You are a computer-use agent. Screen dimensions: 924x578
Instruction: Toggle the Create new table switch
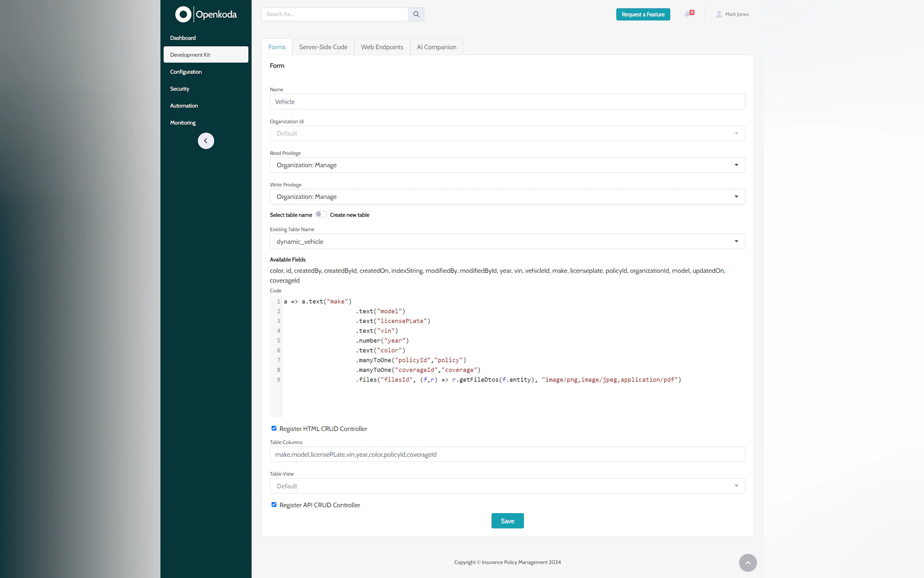pyautogui.click(x=321, y=214)
